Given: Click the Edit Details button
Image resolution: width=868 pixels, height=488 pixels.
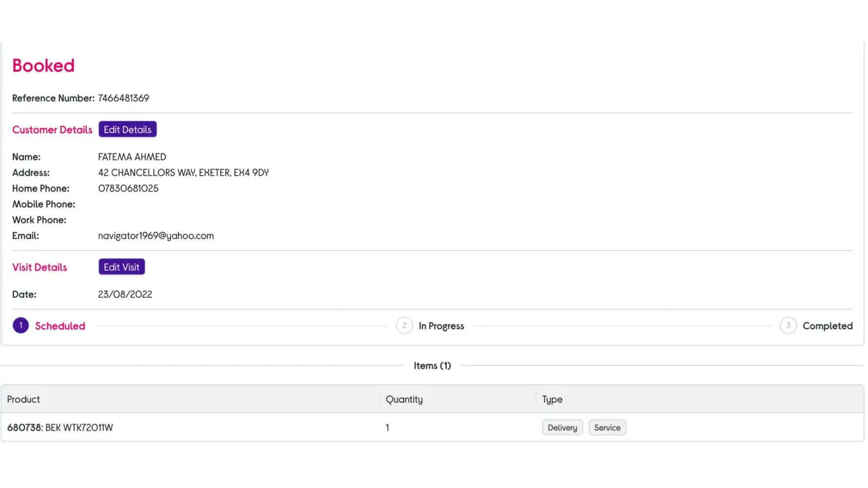Looking at the screenshot, I should coord(127,129).
